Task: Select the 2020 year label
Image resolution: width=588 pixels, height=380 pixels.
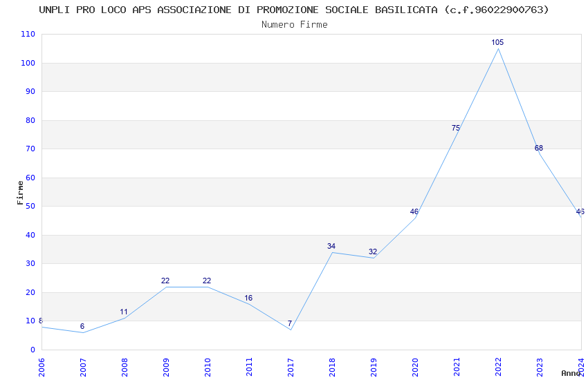Action: (415, 367)
